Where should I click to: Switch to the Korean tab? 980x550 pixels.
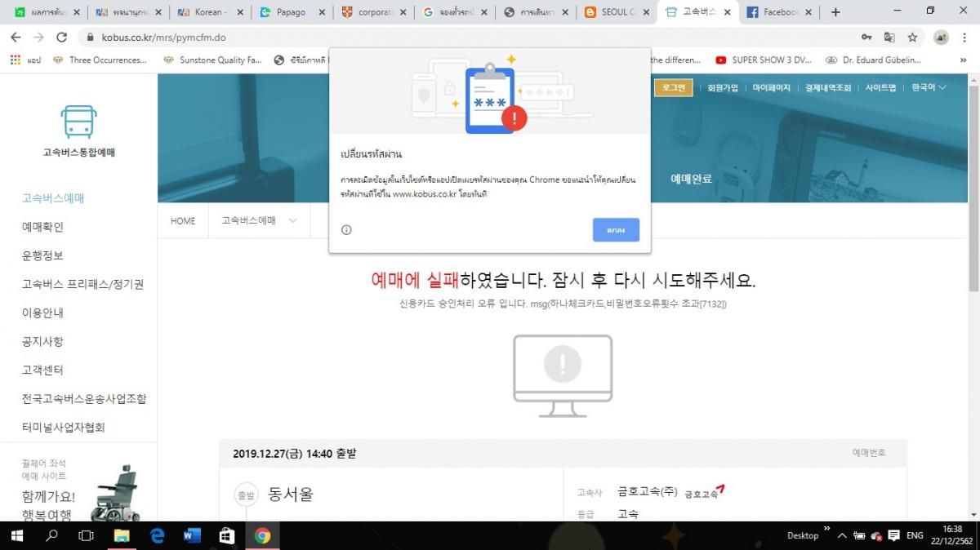pyautogui.click(x=210, y=12)
